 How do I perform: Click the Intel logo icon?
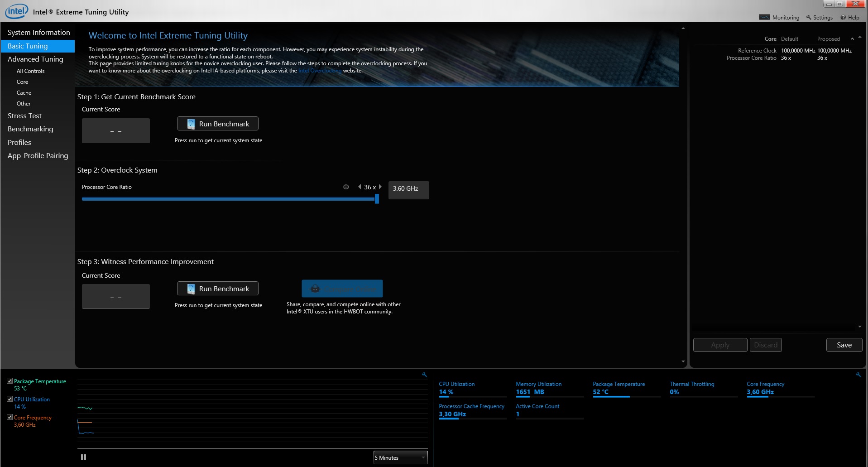pos(16,11)
